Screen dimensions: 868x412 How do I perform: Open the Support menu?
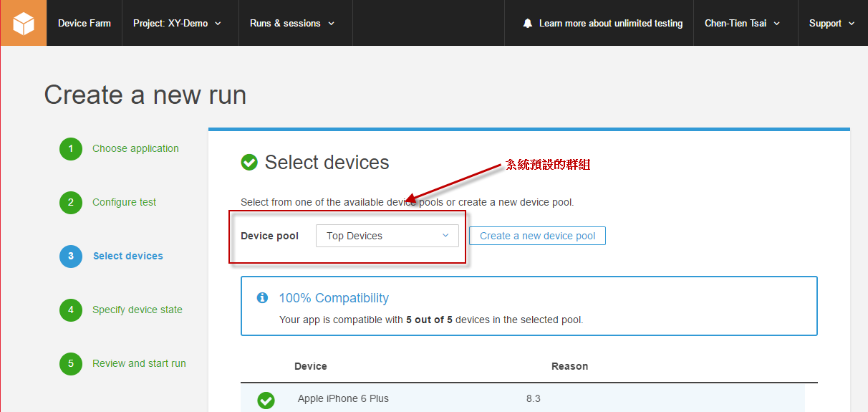pyautogui.click(x=831, y=24)
